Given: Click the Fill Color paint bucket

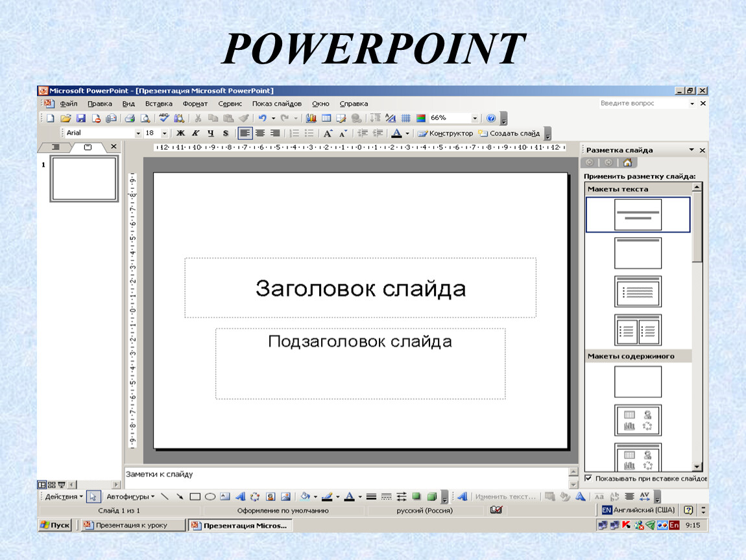Looking at the screenshot, I should pos(305,496).
